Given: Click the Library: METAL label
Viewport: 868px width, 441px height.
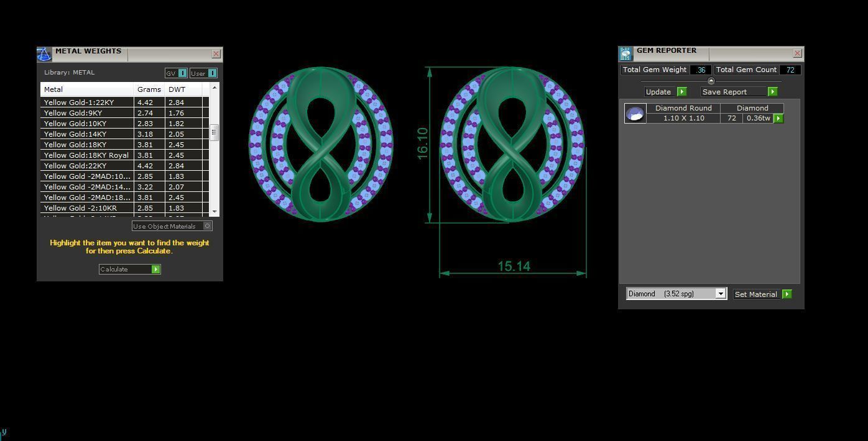Looking at the screenshot, I should tap(69, 73).
